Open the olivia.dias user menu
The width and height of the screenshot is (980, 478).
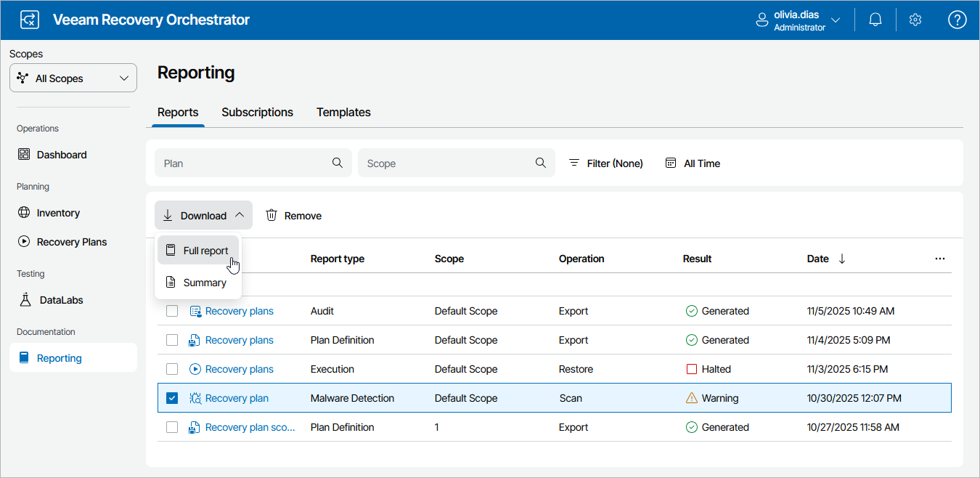click(799, 20)
